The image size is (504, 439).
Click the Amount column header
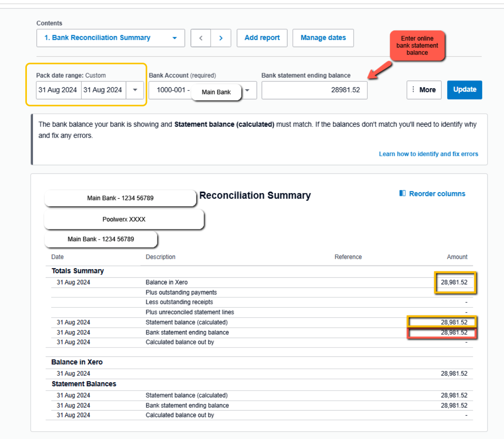[x=457, y=257]
